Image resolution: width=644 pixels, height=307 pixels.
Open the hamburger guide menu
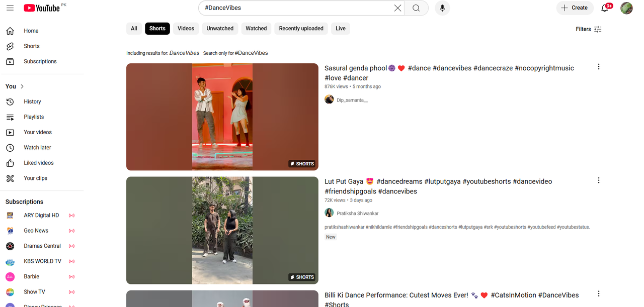(x=10, y=8)
